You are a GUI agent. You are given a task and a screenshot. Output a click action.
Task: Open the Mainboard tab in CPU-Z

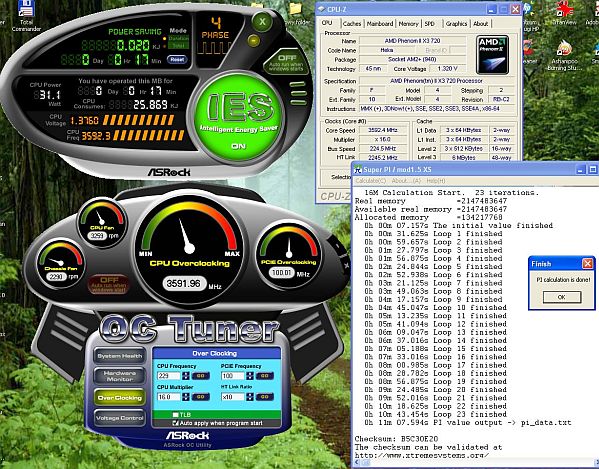coord(380,24)
